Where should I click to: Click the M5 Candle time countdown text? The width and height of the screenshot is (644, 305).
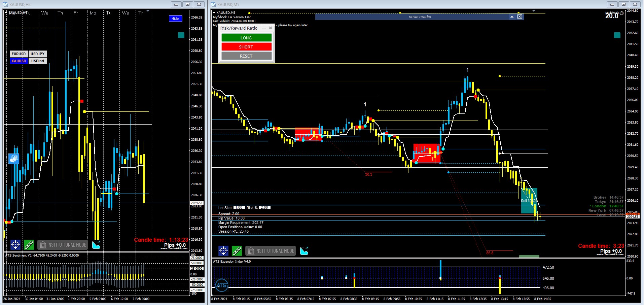(601, 246)
